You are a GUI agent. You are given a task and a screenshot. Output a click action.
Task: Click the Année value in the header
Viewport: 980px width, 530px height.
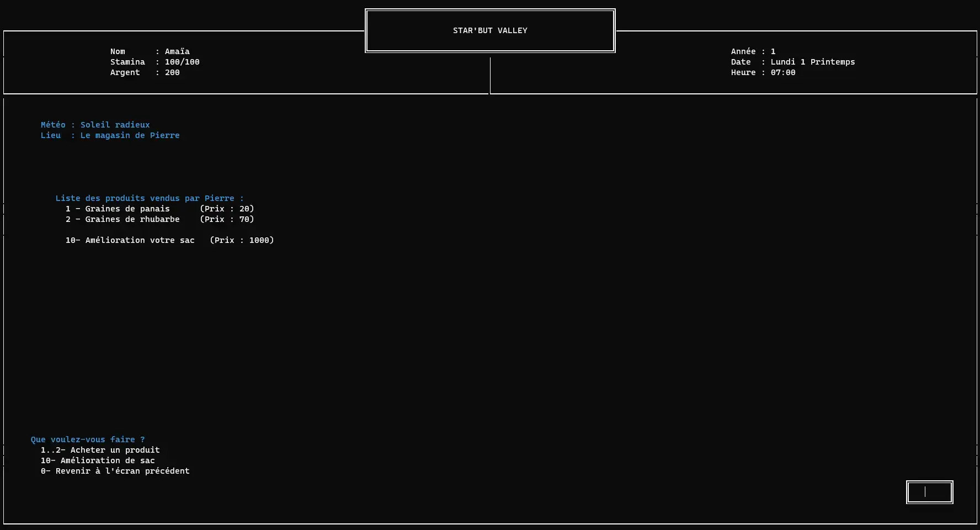pyautogui.click(x=773, y=51)
